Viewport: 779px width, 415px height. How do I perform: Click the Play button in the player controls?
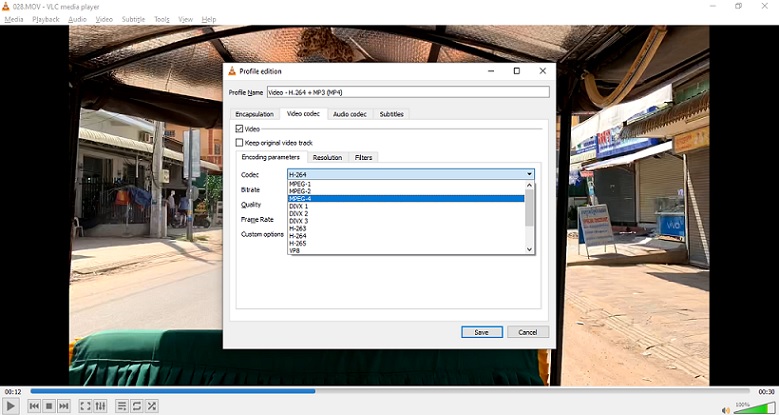point(11,406)
